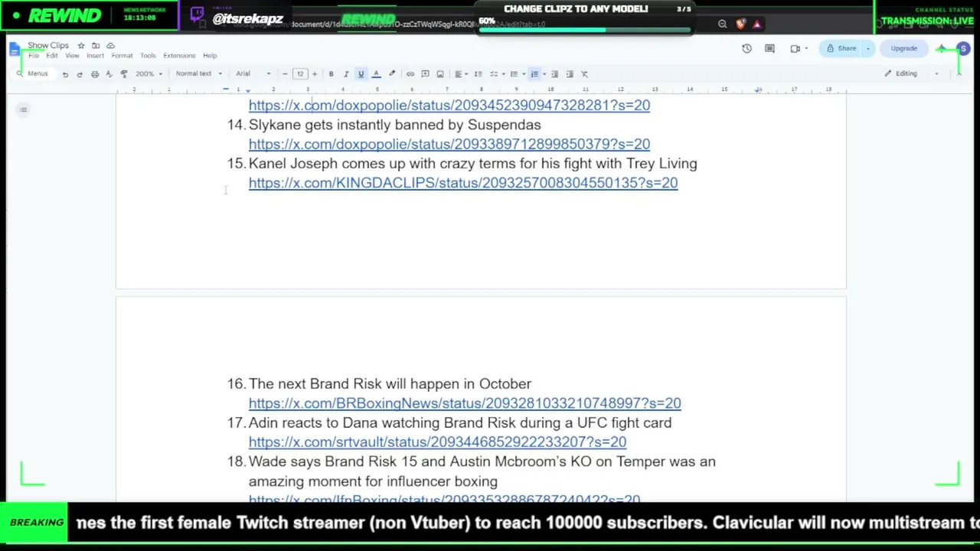Toggle italic formatting
The width and height of the screenshot is (980, 551).
click(x=346, y=74)
